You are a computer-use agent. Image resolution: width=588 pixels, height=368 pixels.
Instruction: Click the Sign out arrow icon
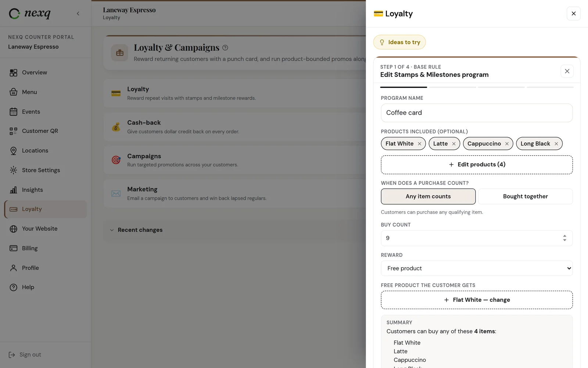pos(12,355)
